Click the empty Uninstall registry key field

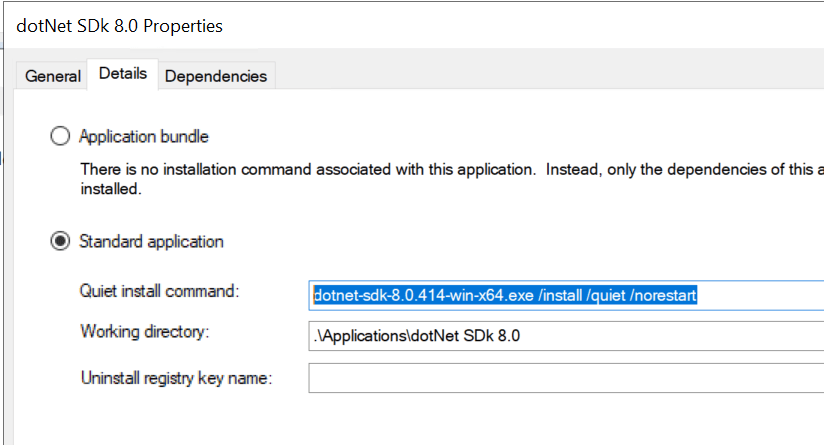click(565, 379)
